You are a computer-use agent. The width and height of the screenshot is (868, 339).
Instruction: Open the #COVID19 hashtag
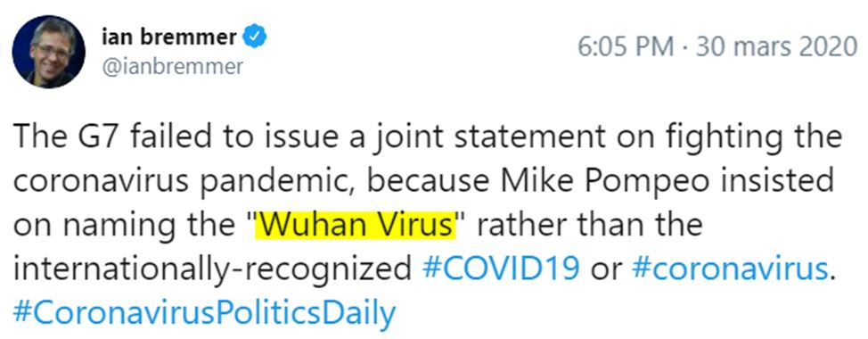click(x=501, y=269)
